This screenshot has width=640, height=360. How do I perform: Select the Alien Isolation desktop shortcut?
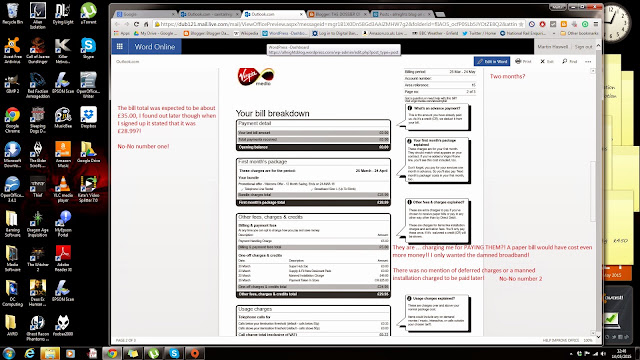point(38,16)
